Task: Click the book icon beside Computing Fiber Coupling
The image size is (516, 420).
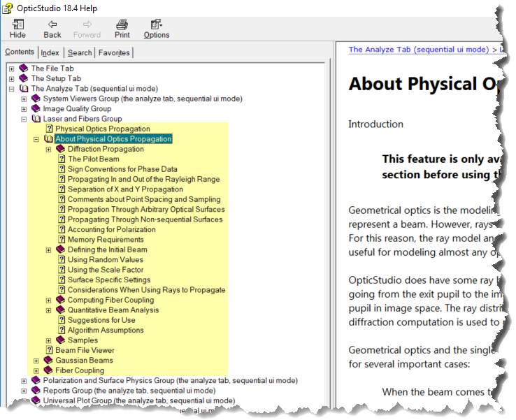Action: 61,300
